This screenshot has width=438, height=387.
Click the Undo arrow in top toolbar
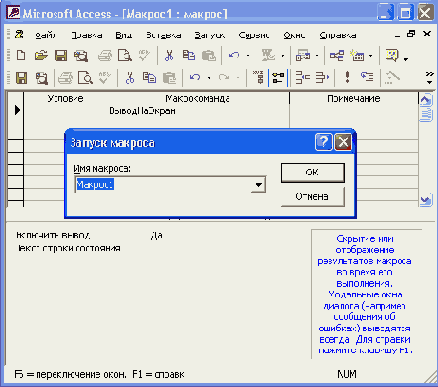pos(234,55)
